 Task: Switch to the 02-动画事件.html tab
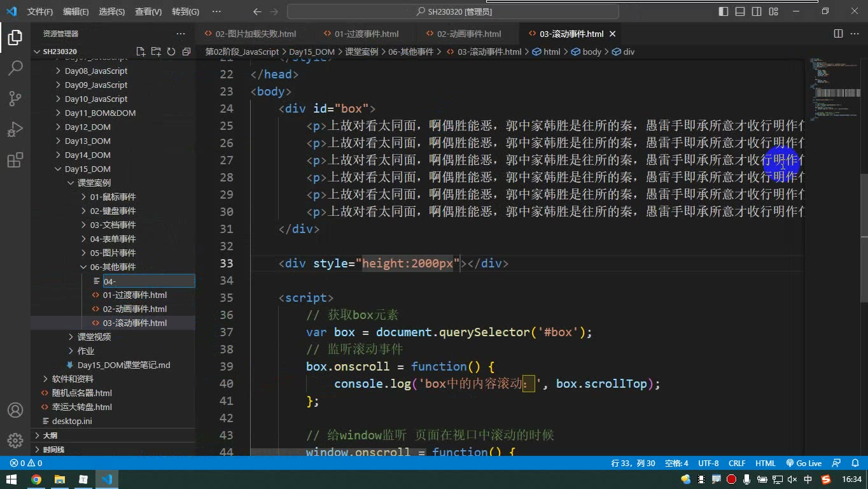tap(469, 34)
